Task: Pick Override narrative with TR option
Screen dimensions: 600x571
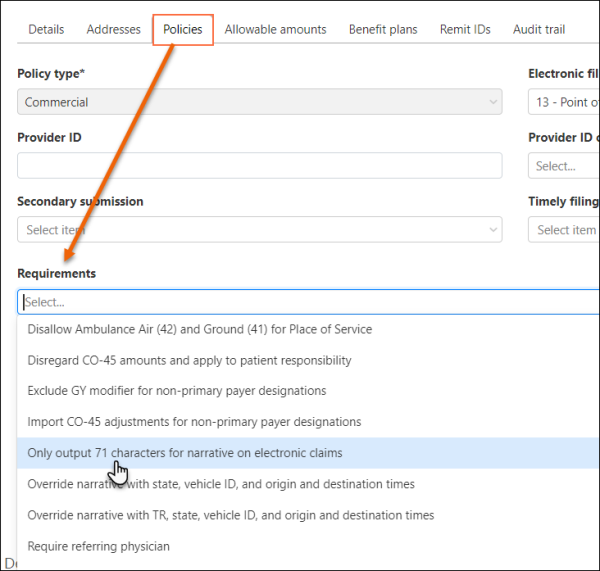Action: tap(231, 515)
